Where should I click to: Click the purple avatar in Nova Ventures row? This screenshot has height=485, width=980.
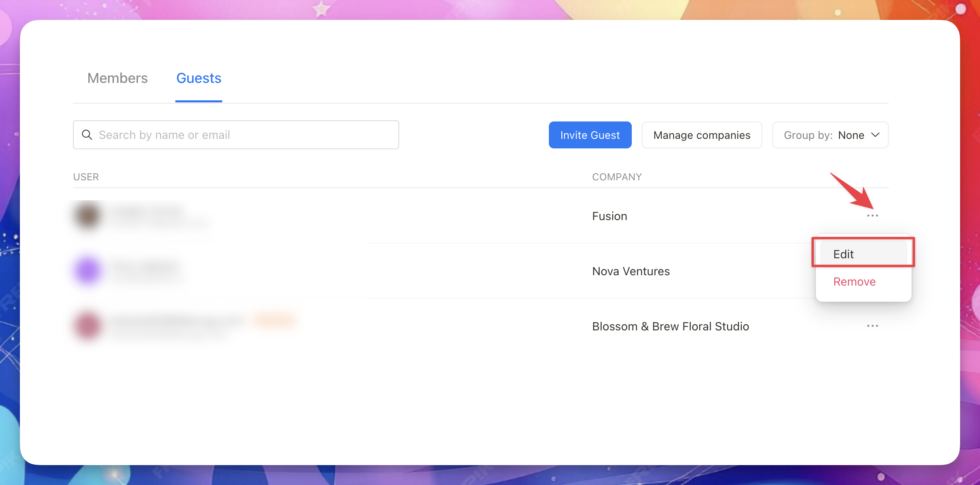coord(87,271)
